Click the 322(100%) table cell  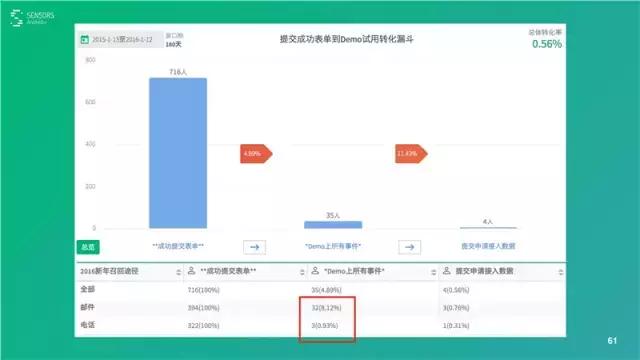click(x=204, y=326)
